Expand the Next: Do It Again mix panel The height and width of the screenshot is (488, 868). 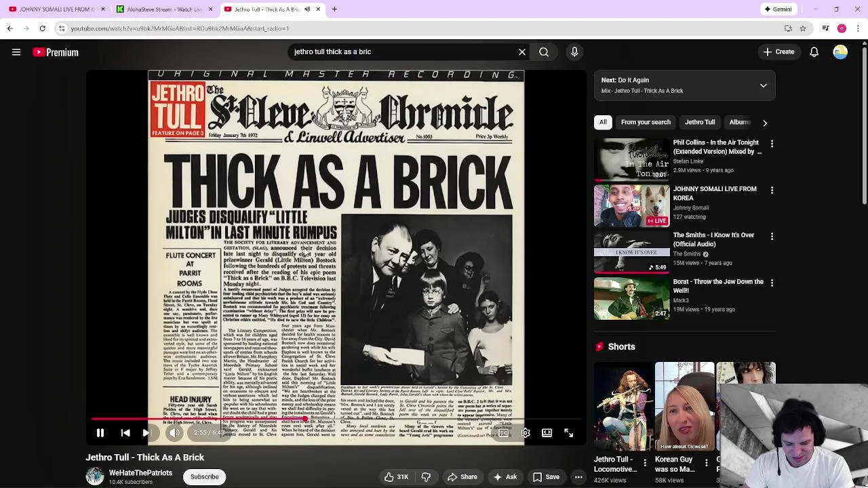tap(763, 85)
